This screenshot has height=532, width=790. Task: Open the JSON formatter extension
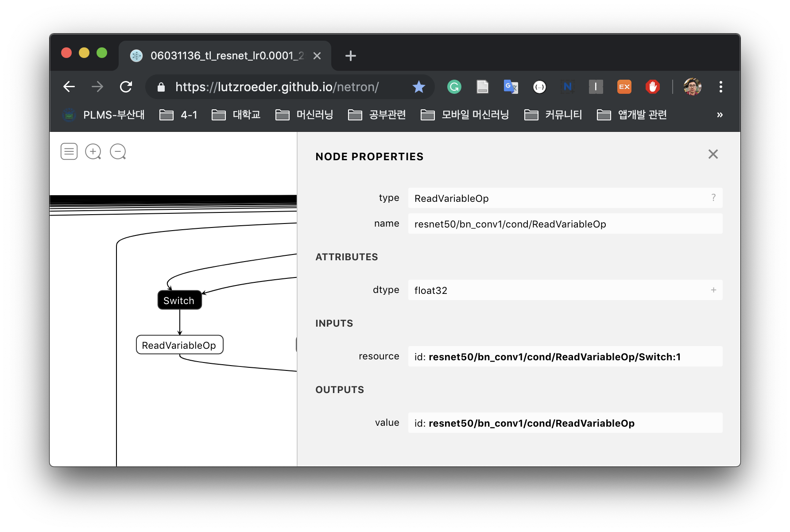539,87
